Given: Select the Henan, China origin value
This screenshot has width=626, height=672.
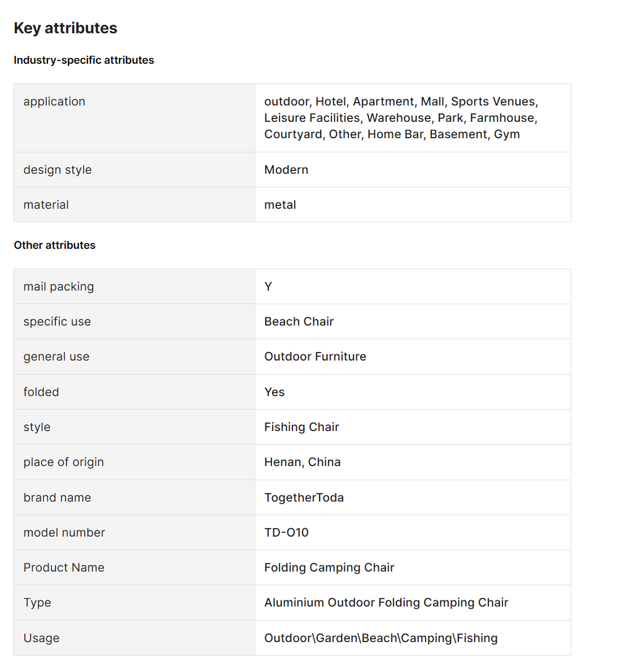Looking at the screenshot, I should click(x=302, y=462).
